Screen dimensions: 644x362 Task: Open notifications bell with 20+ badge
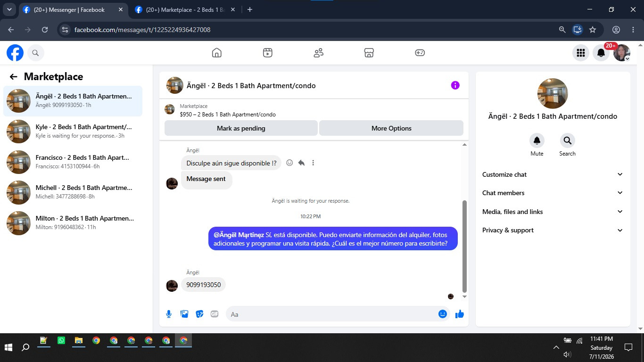pos(601,53)
